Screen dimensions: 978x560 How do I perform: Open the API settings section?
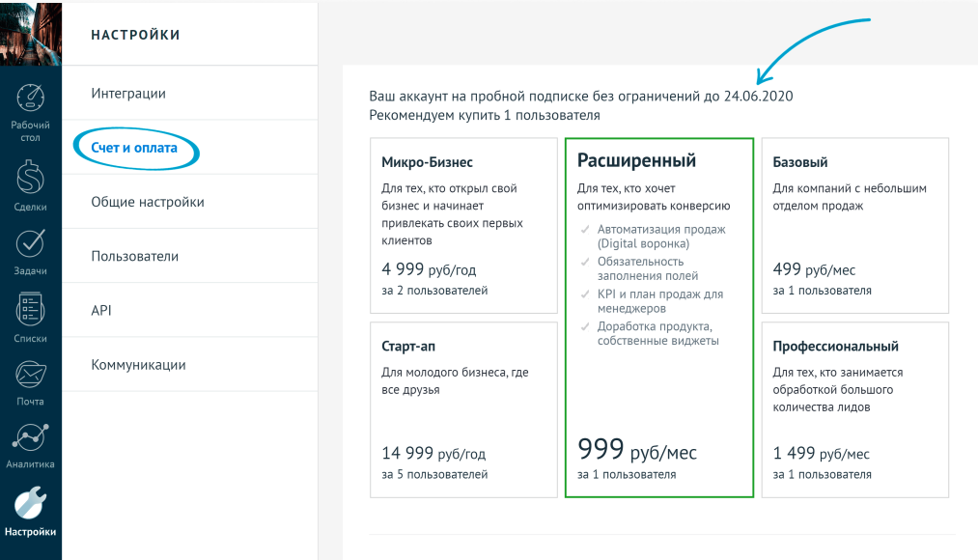click(102, 311)
